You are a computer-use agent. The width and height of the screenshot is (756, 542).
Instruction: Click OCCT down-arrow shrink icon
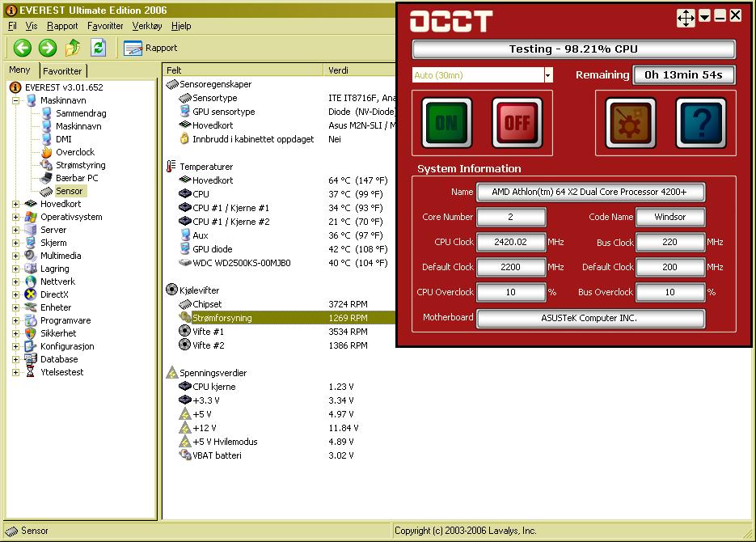click(704, 17)
